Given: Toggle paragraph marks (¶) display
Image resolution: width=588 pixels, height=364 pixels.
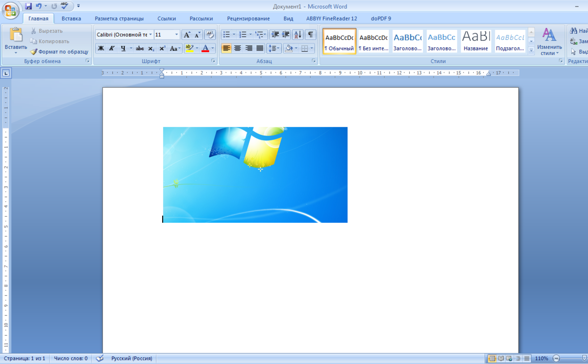Looking at the screenshot, I should (x=311, y=35).
